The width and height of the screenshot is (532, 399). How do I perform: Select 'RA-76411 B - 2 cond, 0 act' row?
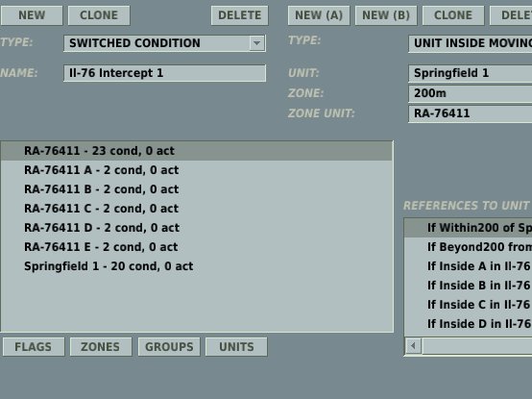point(197,189)
